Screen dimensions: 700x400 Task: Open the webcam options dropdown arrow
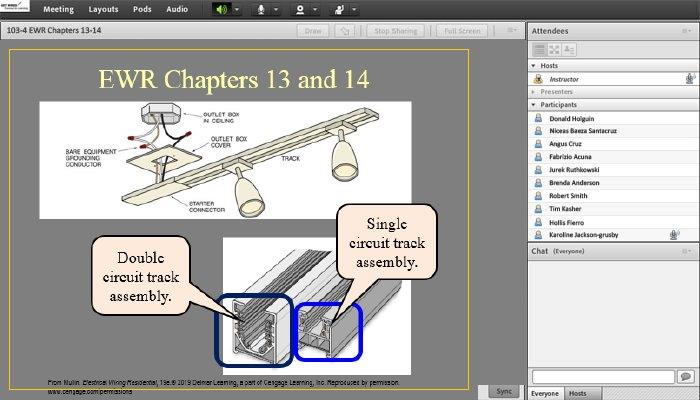click(x=315, y=9)
